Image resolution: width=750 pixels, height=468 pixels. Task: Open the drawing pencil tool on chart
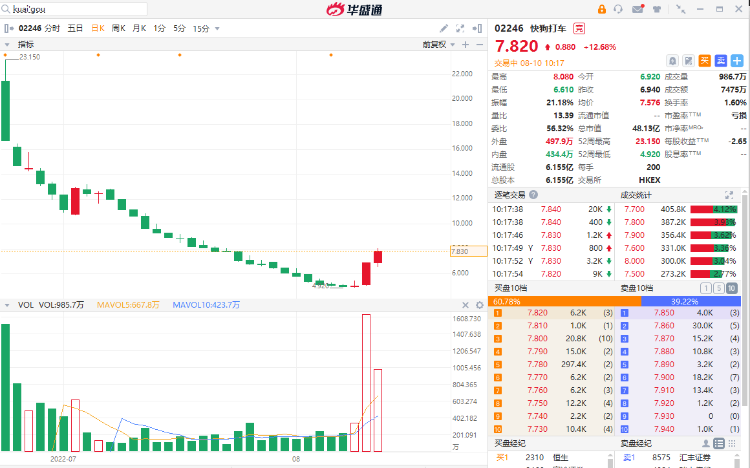[444, 28]
